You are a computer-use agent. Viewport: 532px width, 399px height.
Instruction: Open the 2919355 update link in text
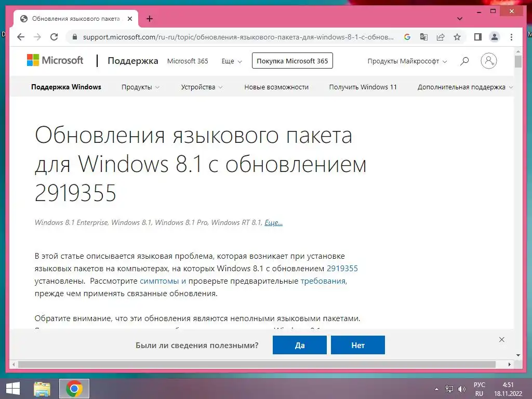[x=342, y=269]
